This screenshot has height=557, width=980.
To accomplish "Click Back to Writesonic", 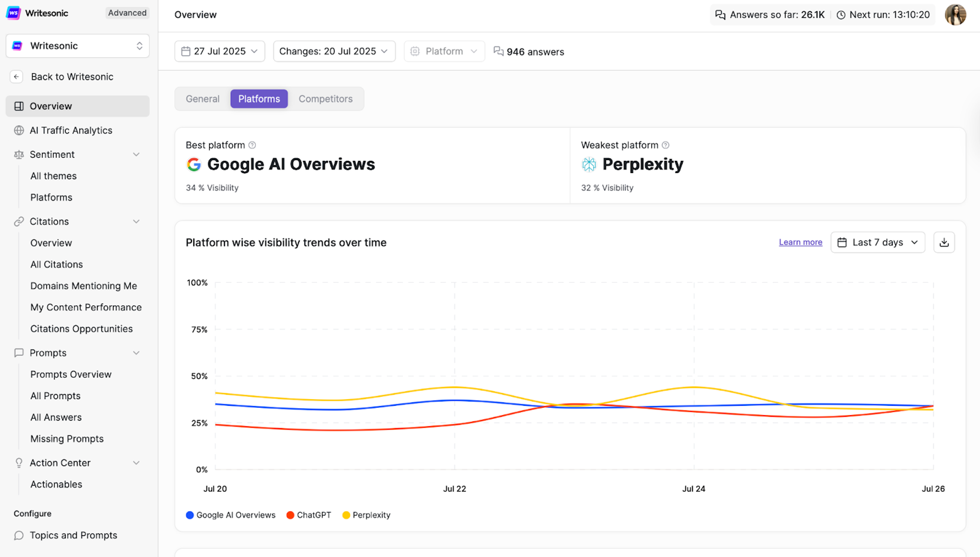I will tap(72, 77).
